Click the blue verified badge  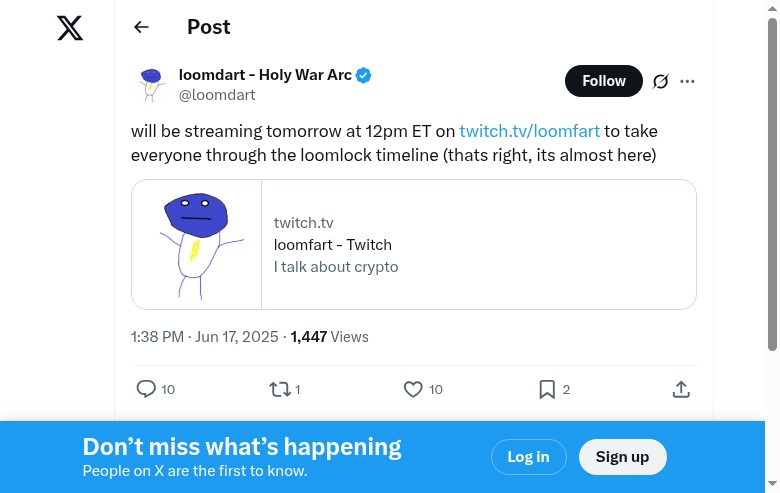[364, 75]
